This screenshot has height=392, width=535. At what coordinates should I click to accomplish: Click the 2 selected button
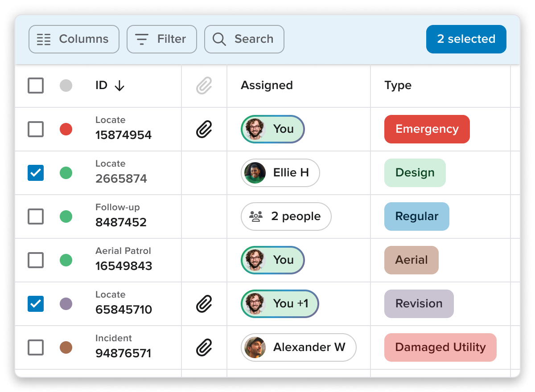point(466,39)
